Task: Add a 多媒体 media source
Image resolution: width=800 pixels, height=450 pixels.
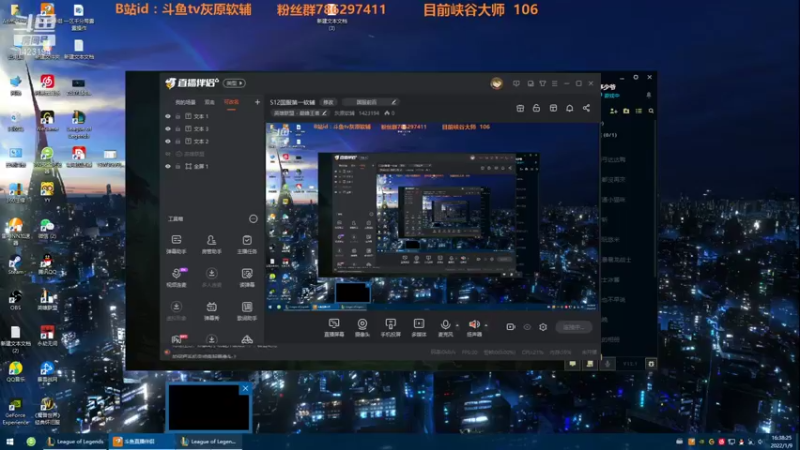Action: click(419, 328)
